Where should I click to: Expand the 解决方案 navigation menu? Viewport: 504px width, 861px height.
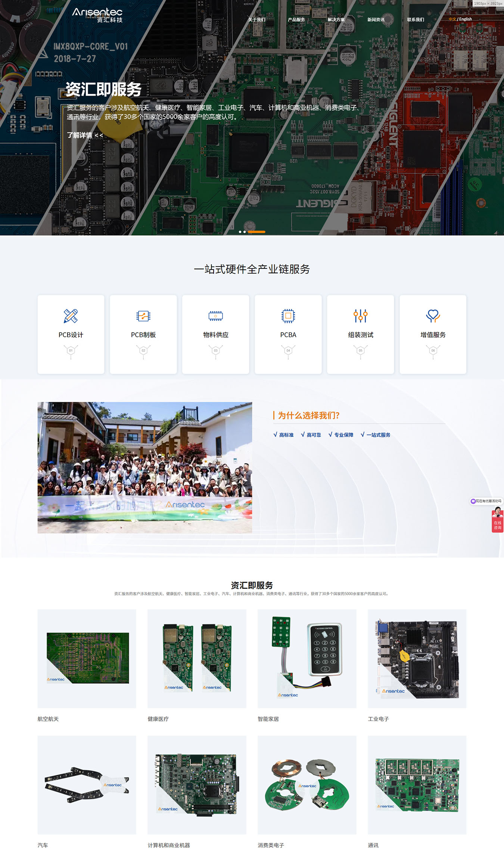(336, 19)
